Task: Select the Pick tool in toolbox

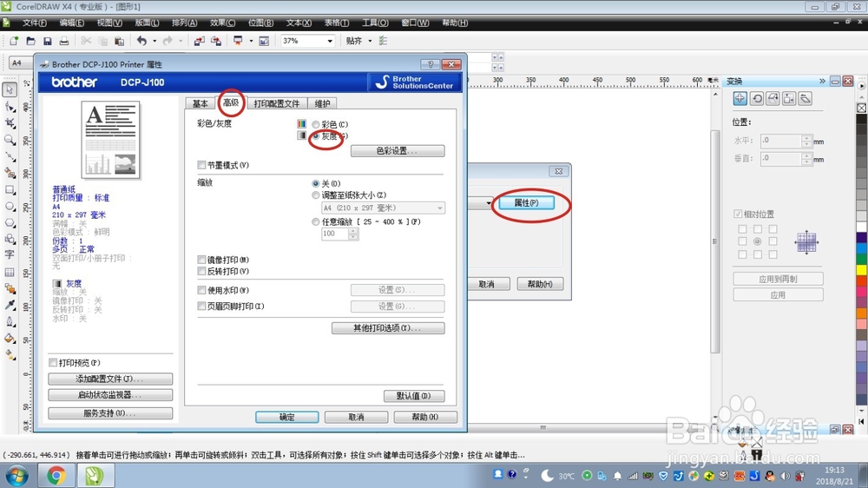Action: click(x=10, y=89)
